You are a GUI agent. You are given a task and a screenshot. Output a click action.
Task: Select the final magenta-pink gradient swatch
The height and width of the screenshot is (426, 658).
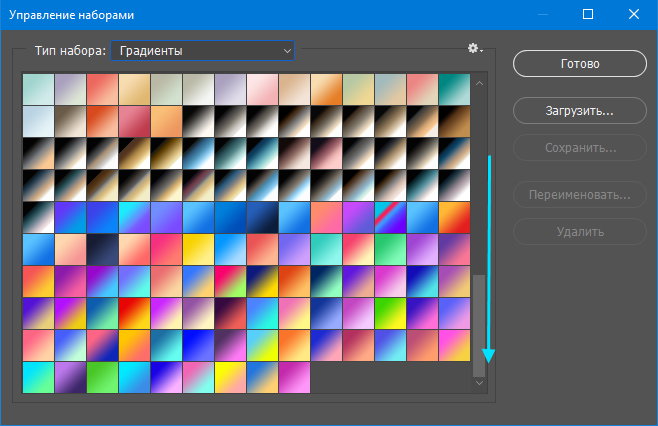[294, 377]
